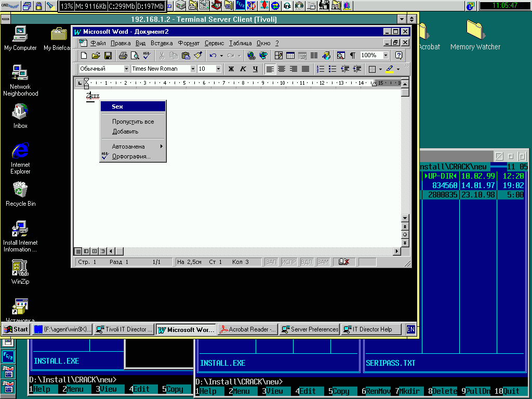Open the Правка menu
This screenshot has width=532, height=399.
pos(121,43)
